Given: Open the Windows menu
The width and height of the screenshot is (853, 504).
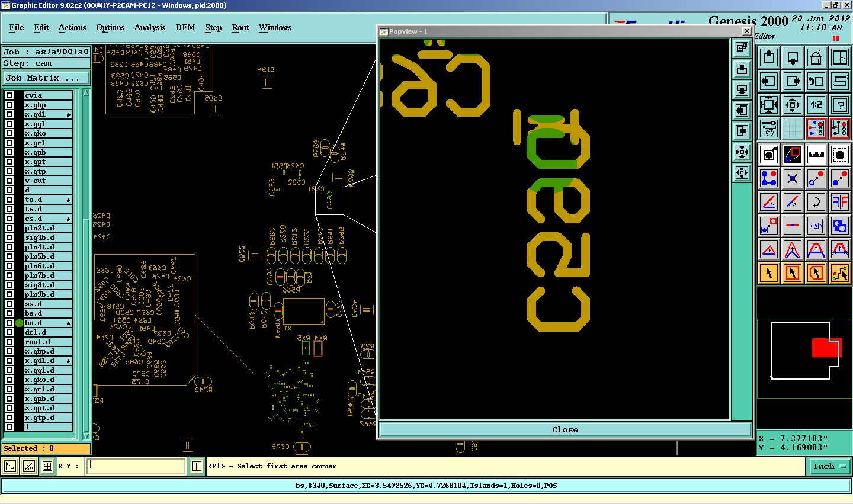Looking at the screenshot, I should coord(275,27).
